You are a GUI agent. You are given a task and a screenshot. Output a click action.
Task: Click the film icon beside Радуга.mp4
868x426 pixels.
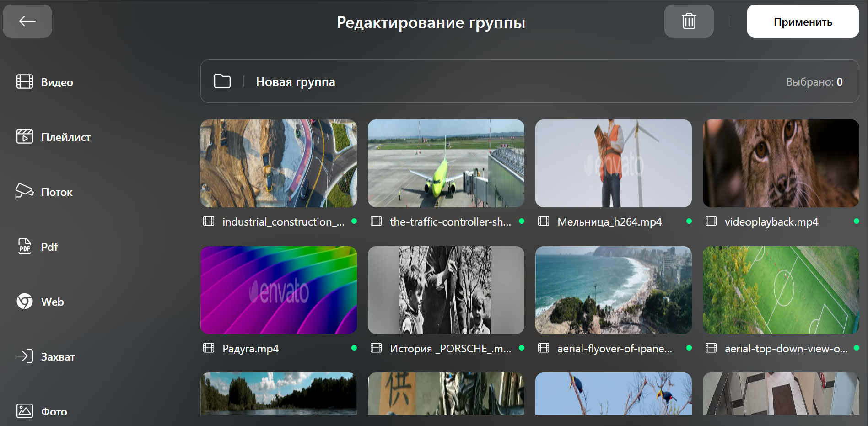pyautogui.click(x=209, y=348)
